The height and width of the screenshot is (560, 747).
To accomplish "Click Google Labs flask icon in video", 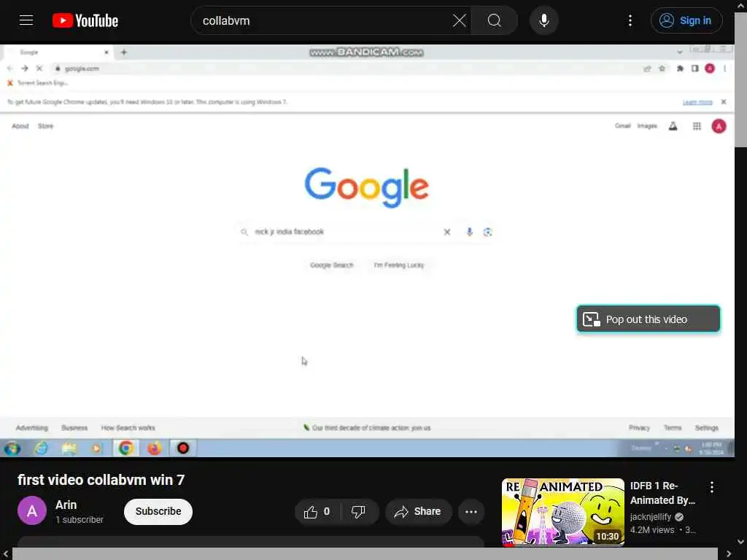I will click(673, 126).
